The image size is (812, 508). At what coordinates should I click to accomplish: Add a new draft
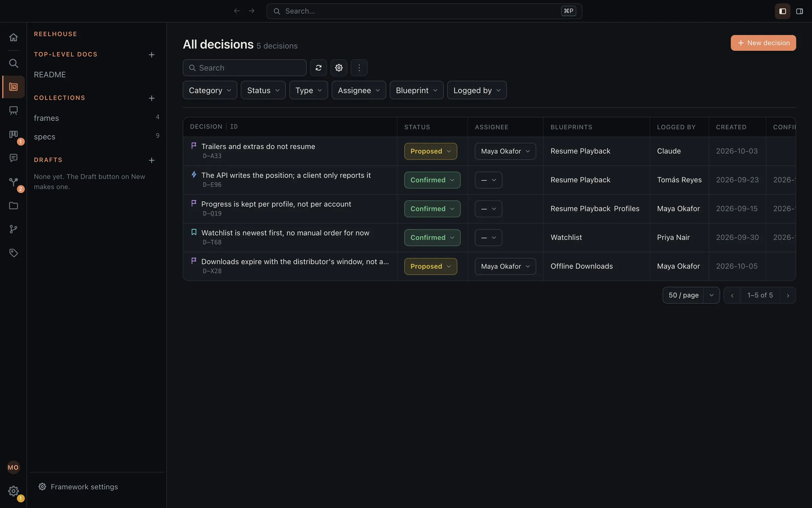tap(152, 160)
